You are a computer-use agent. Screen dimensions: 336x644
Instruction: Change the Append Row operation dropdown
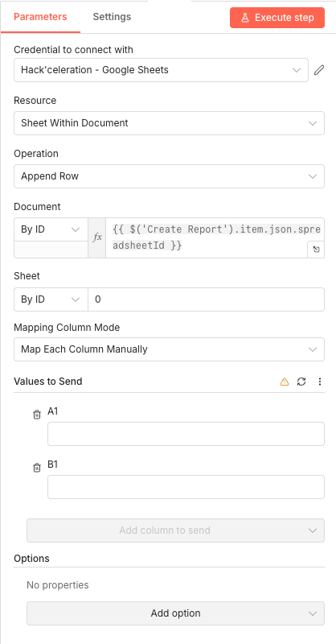click(169, 176)
